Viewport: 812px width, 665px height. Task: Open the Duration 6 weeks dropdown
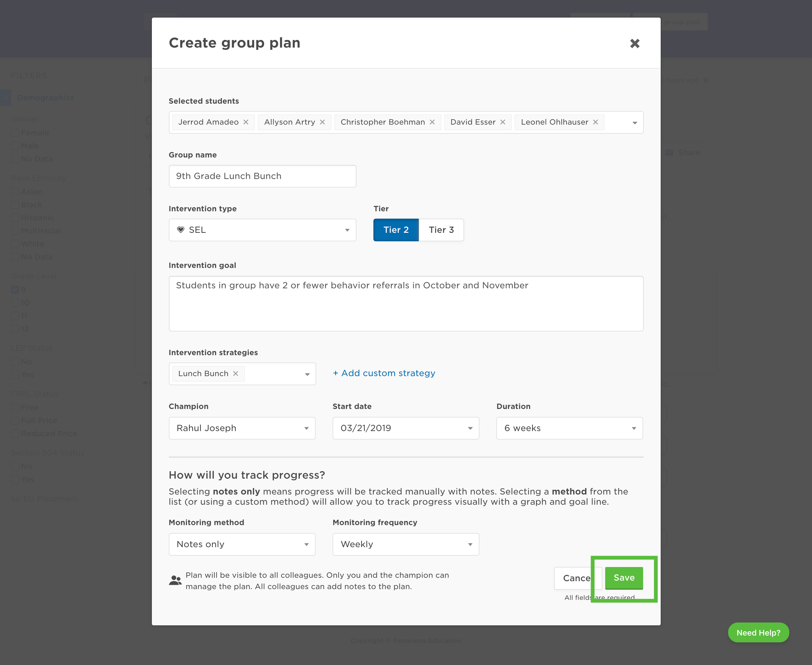tap(569, 428)
